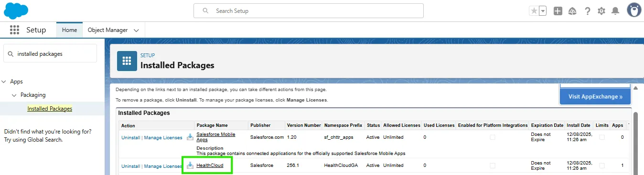
Task: Click the Limits column header
Action: tap(602, 125)
